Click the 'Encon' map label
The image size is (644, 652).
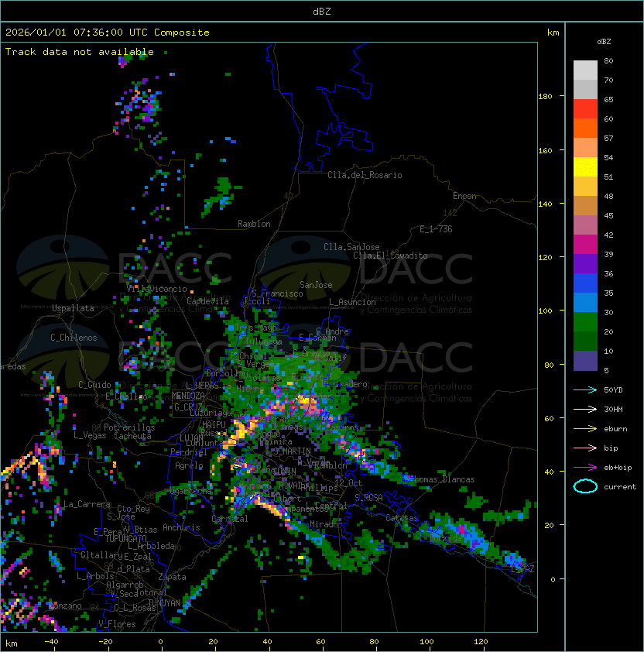point(464,196)
